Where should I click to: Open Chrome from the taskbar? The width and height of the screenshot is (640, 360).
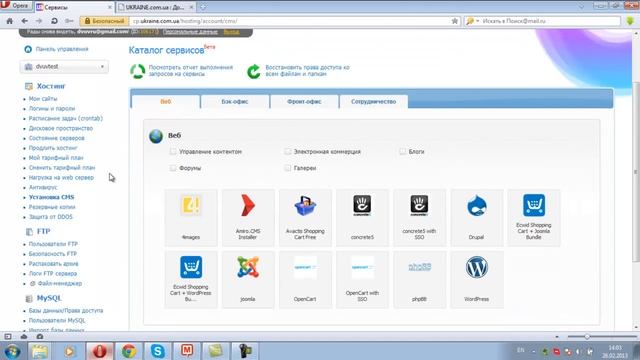(129, 351)
